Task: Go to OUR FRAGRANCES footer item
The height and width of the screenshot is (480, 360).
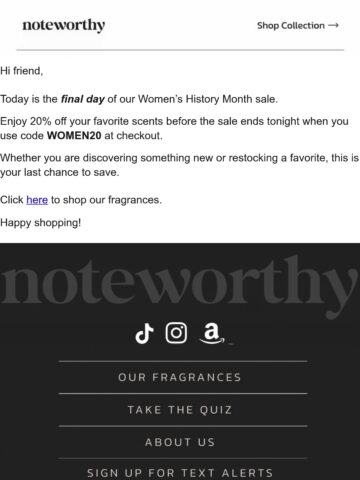Action: coord(180,377)
